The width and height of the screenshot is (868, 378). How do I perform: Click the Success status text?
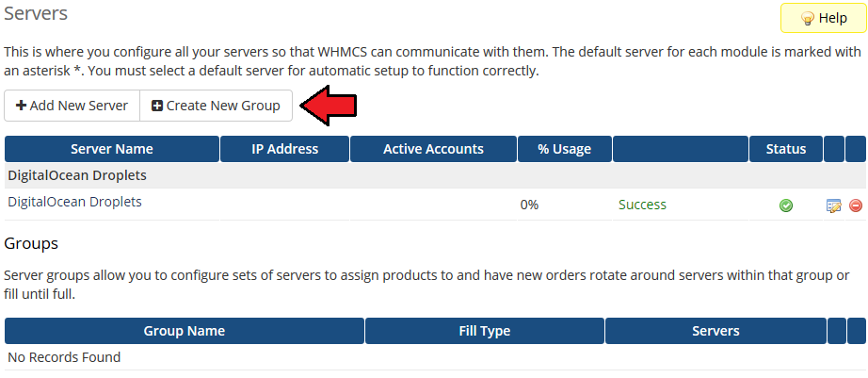coord(642,205)
